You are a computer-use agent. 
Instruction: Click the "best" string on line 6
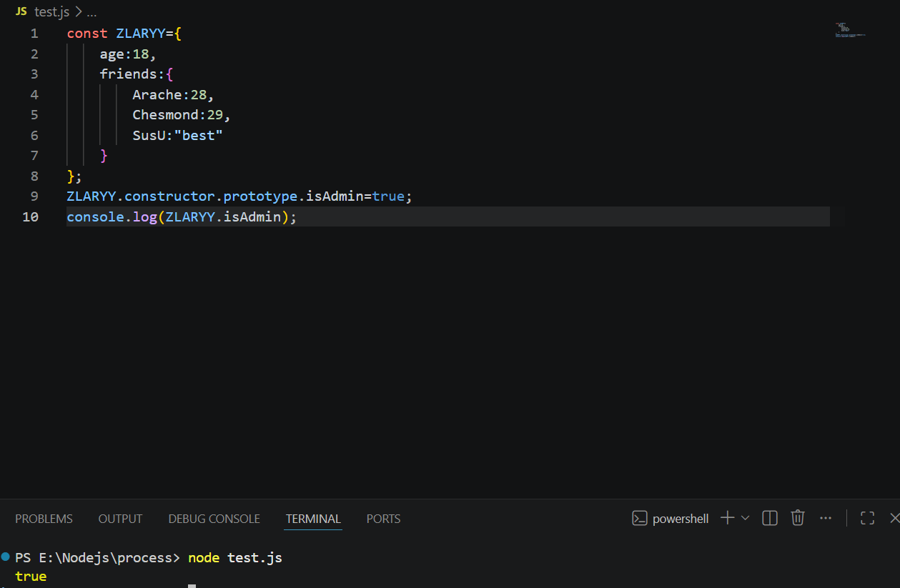[x=199, y=135]
